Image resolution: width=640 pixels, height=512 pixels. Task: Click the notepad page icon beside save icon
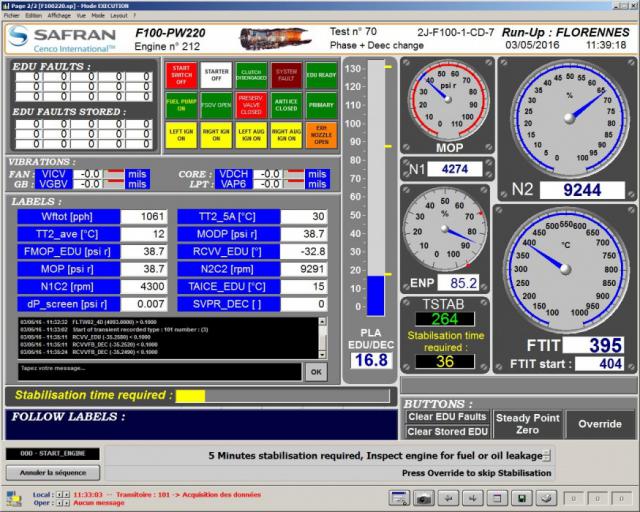(497, 498)
